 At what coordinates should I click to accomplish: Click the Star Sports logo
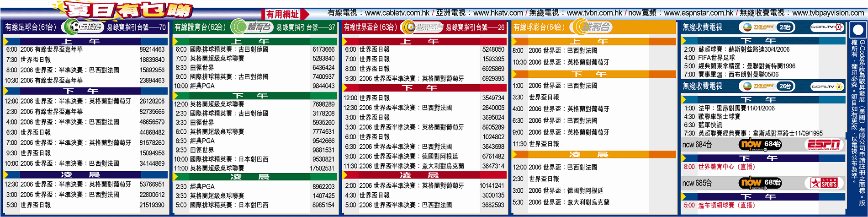[x=823, y=183]
